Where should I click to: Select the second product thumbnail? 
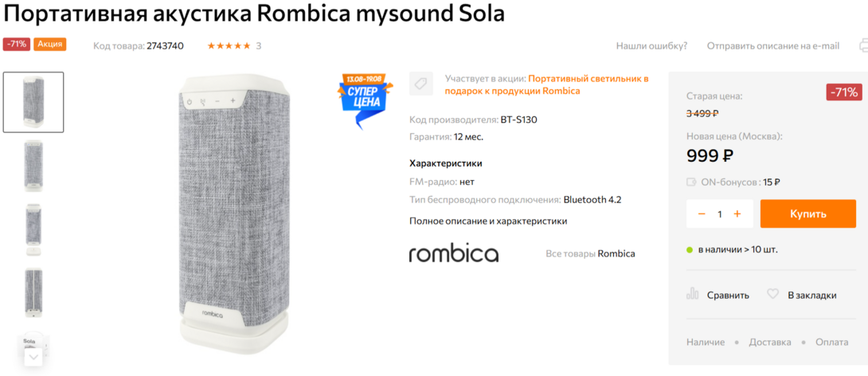pos(33,166)
